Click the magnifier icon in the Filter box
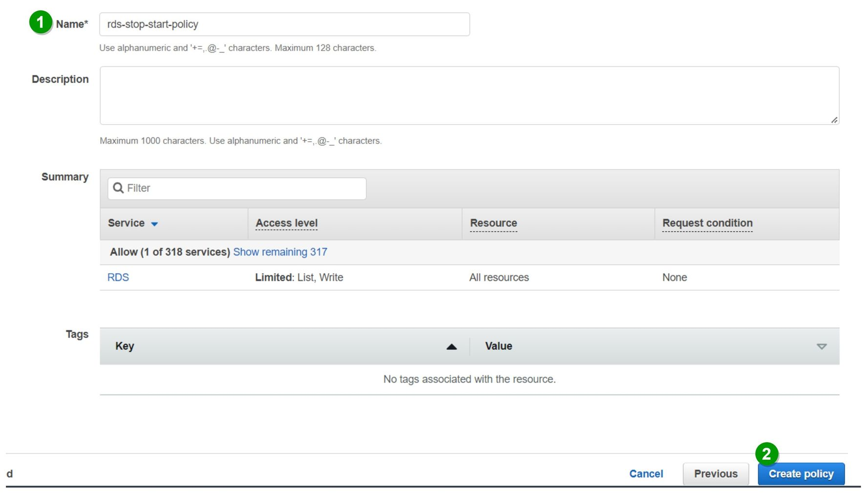Image resolution: width=868 pixels, height=494 pixels. [x=118, y=188]
